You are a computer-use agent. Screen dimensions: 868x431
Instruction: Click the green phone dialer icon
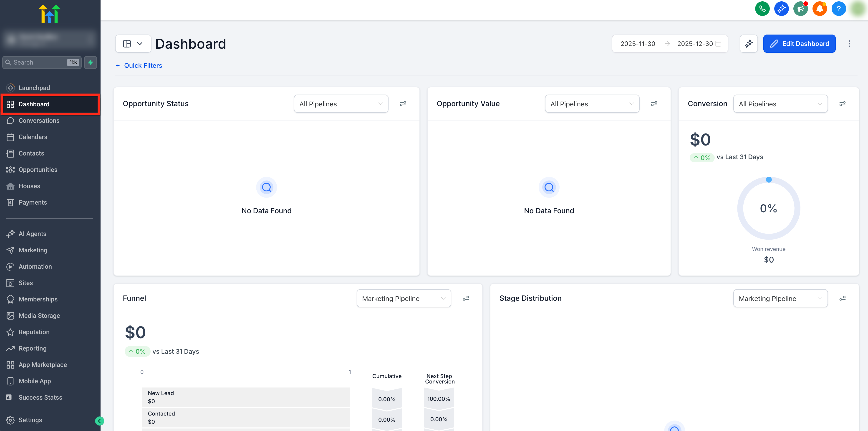click(762, 9)
